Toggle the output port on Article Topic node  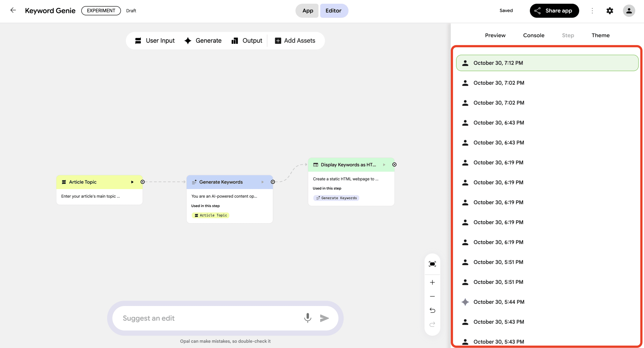(x=143, y=182)
